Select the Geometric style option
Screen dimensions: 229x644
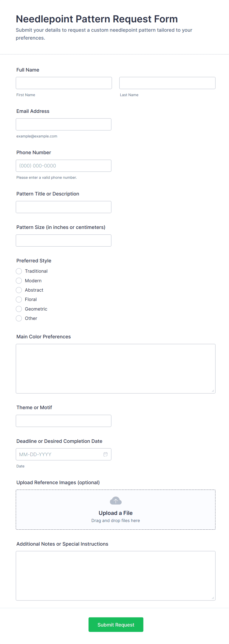click(x=19, y=309)
